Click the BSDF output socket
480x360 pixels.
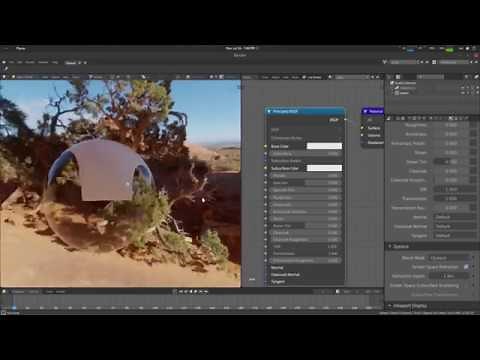pos(345,119)
